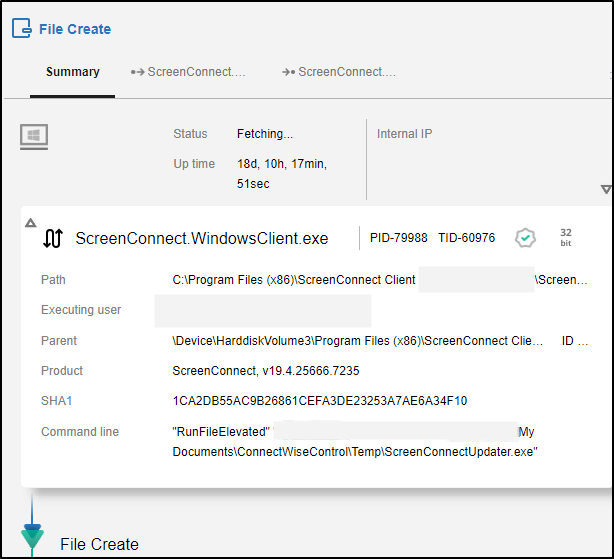Click the verified signature badge icon
Image resolution: width=614 pixels, height=559 pixels.
point(525,238)
